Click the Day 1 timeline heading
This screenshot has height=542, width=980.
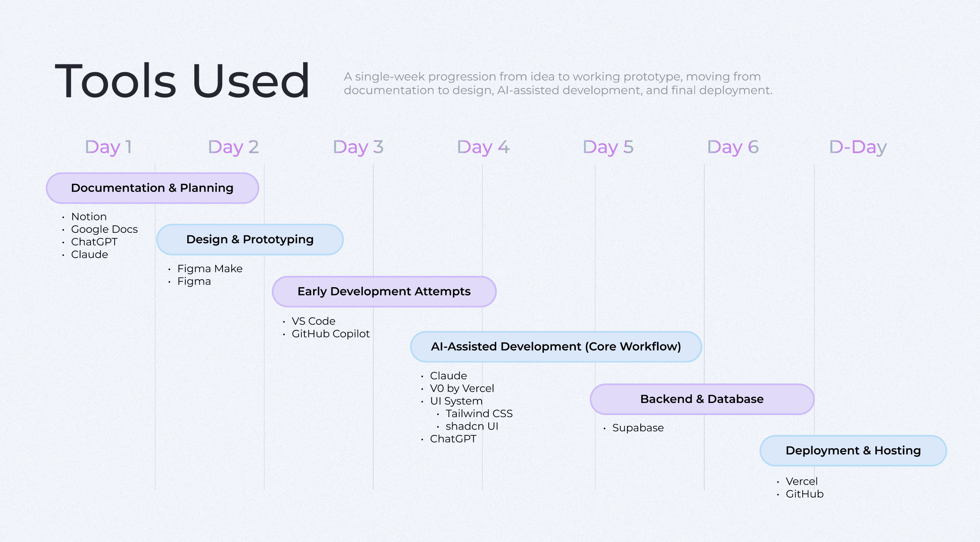point(108,147)
